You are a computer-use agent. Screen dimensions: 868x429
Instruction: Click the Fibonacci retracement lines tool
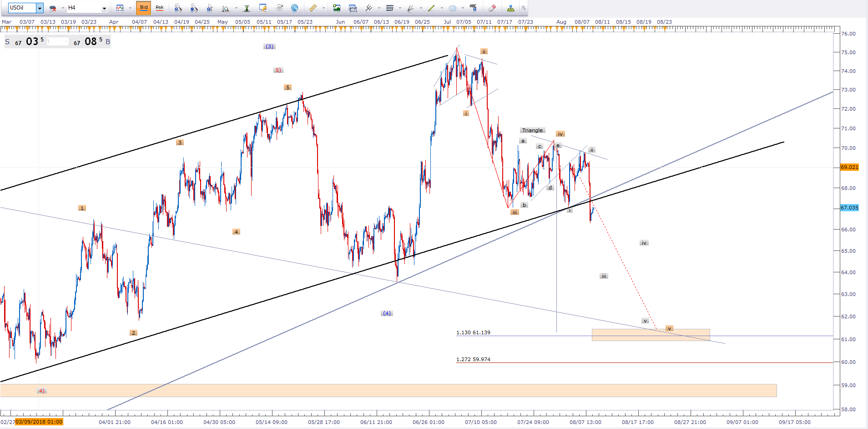pos(390,8)
